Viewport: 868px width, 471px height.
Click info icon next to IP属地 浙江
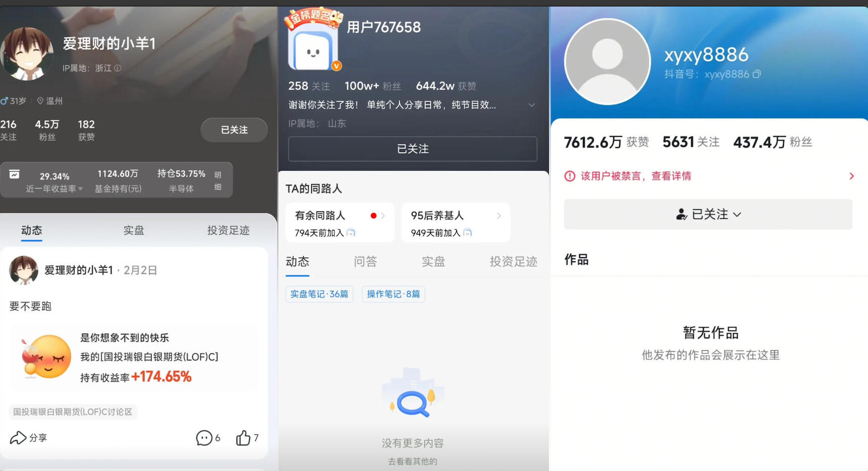point(117,68)
